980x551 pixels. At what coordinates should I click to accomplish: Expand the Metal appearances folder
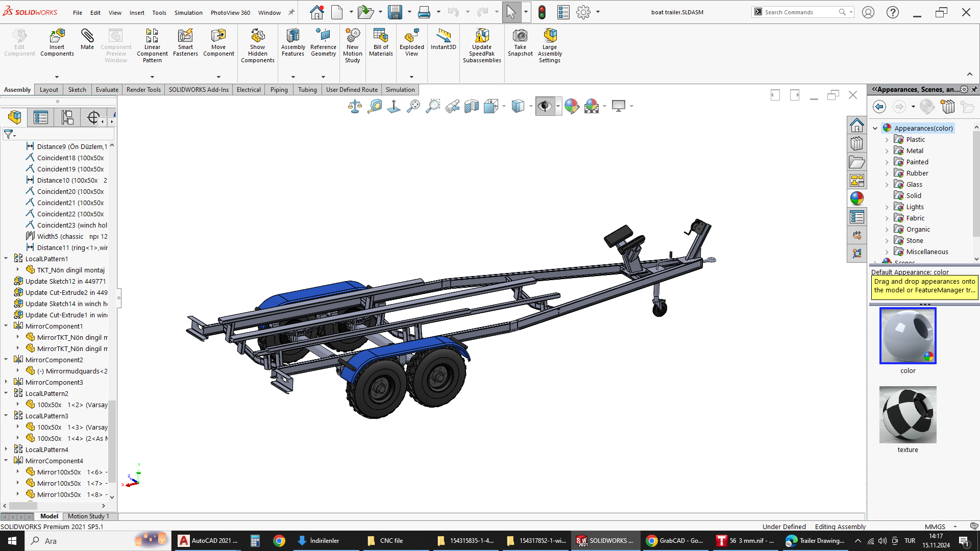click(887, 151)
